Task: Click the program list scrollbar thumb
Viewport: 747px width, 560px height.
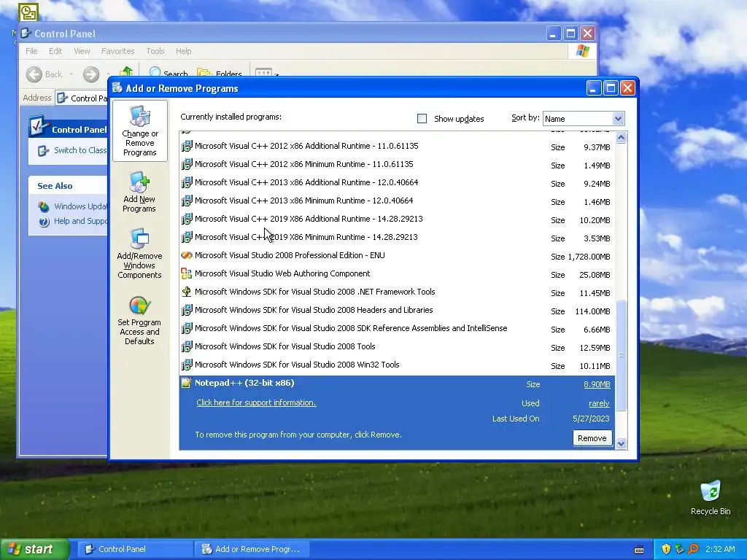Action: pos(622,355)
